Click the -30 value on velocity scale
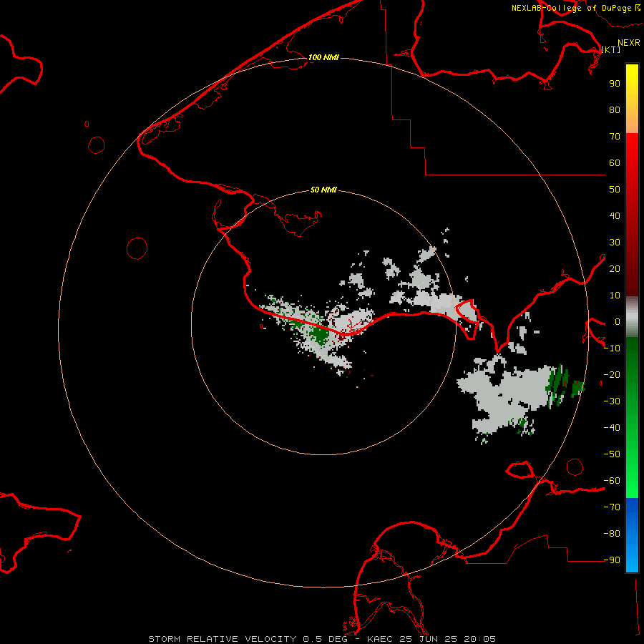The width and height of the screenshot is (644, 644). (x=612, y=401)
